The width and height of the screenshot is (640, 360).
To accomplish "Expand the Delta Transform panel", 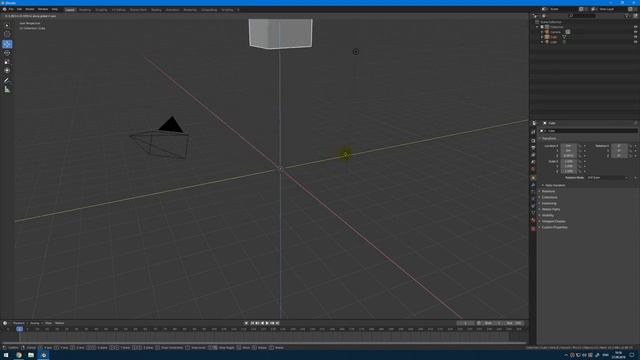I will pos(556,185).
